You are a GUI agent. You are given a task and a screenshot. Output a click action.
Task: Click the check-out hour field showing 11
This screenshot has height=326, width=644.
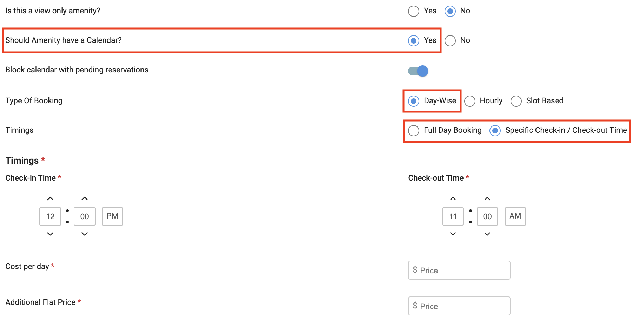tap(453, 216)
